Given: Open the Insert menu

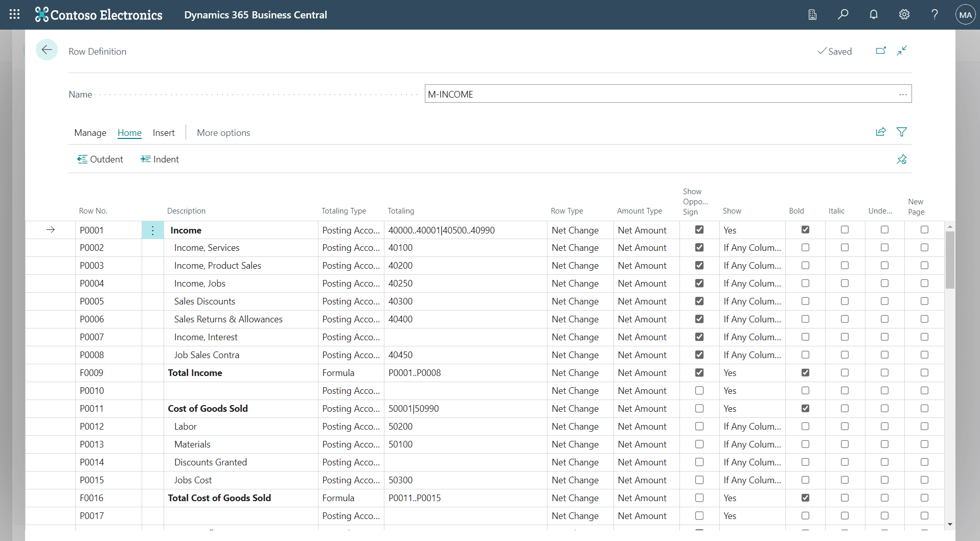Looking at the screenshot, I should point(164,133).
